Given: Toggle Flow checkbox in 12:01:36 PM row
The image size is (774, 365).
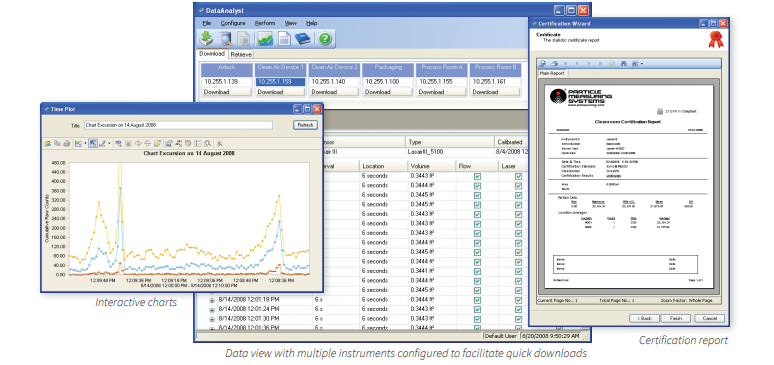Looking at the screenshot, I should point(477,327).
